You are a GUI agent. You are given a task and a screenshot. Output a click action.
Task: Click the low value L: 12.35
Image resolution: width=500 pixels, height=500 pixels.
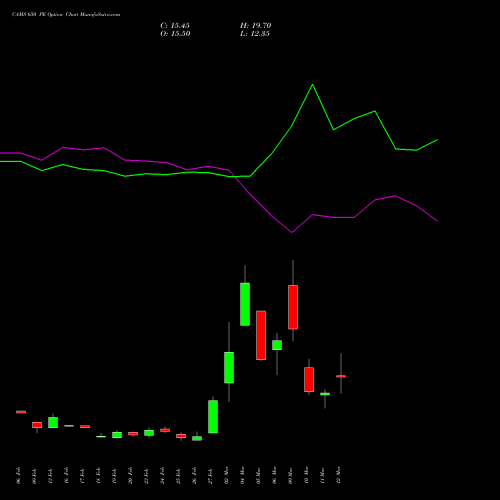[x=255, y=34]
